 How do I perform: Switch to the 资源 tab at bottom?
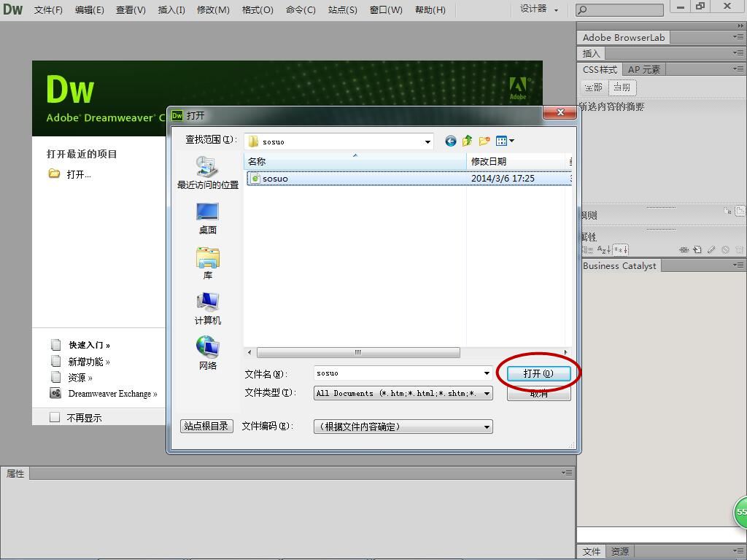[x=620, y=551]
